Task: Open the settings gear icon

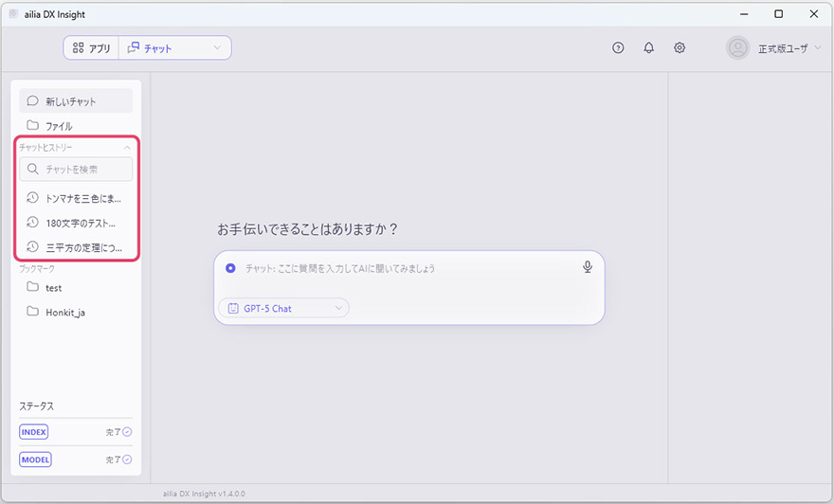Action: pos(680,48)
